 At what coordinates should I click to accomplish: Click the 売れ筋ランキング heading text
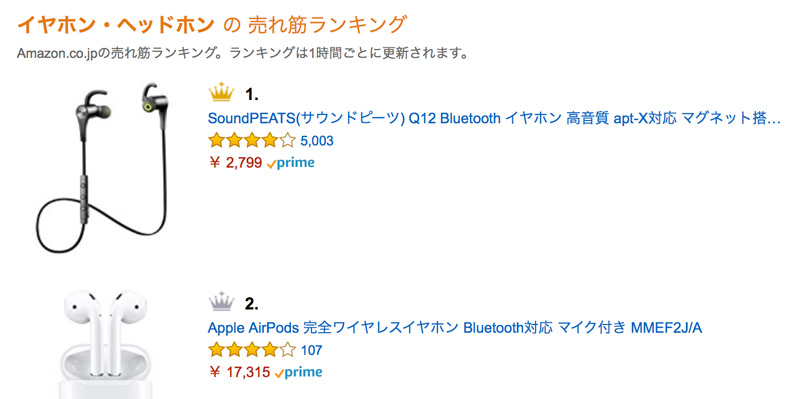click(328, 24)
